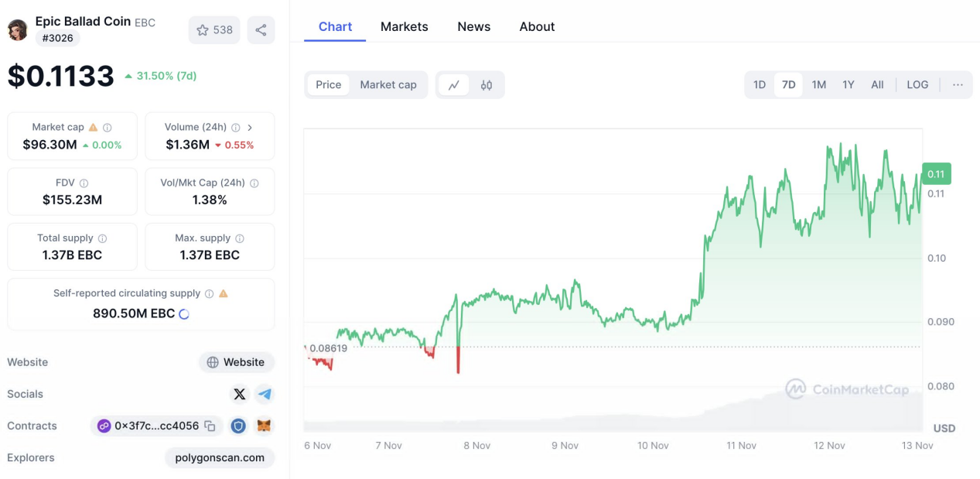Show Volume (24h) info icon
The image size is (980, 479).
coord(235,128)
